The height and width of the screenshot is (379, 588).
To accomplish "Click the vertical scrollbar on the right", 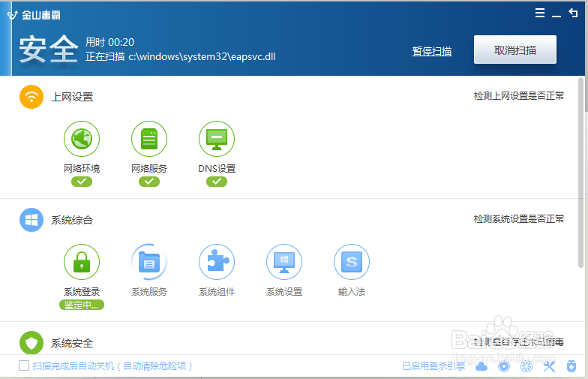I will pos(581,173).
